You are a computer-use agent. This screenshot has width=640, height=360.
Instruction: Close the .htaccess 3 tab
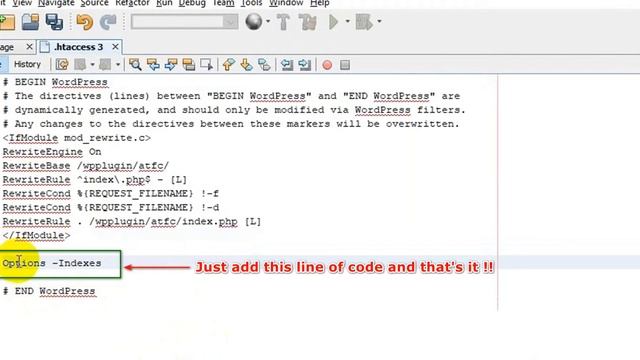115,47
